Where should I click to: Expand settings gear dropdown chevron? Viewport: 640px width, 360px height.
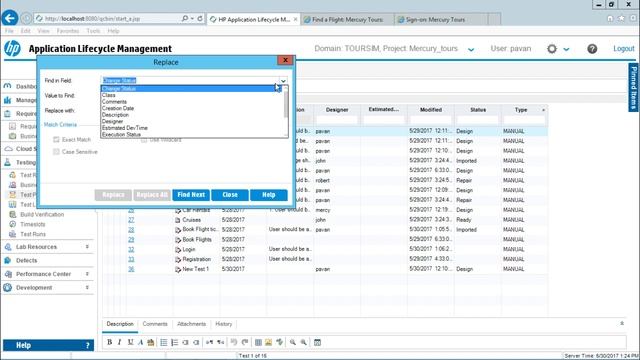(566, 49)
